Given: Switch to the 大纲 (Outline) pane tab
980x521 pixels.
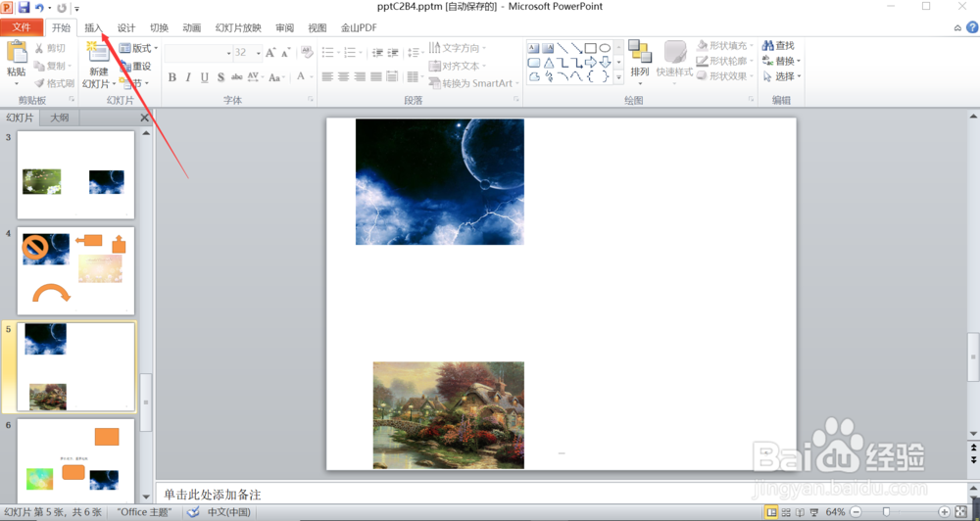Looking at the screenshot, I should click(x=60, y=118).
